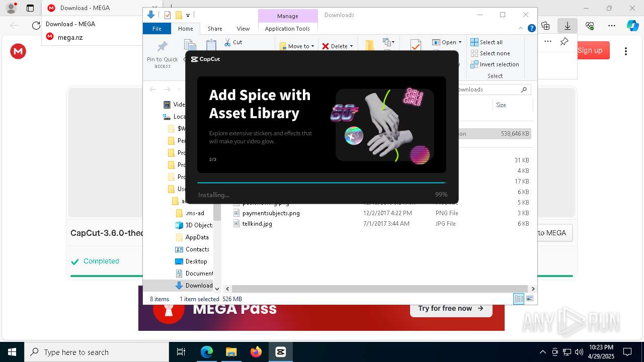Open Firefox from the taskbar
Viewport: 644px width, 362px height.
(256, 352)
